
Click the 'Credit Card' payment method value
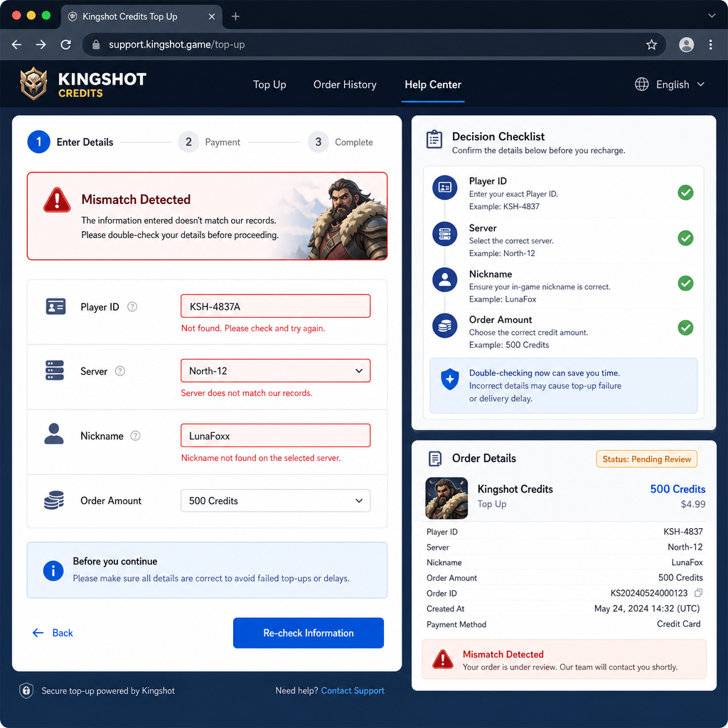pos(678,623)
